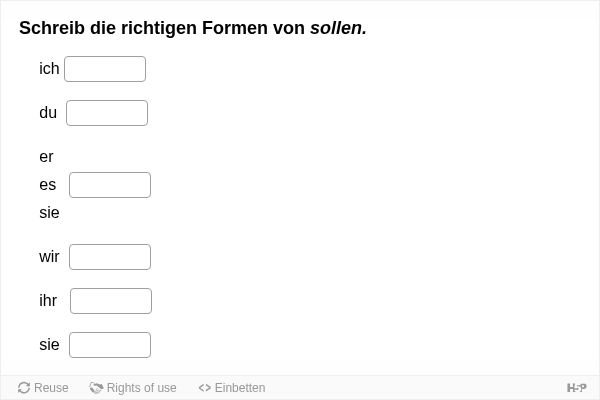Image resolution: width=600 pixels, height=400 pixels.
Task: Select the answer box beside ihr
Action: 111,301
